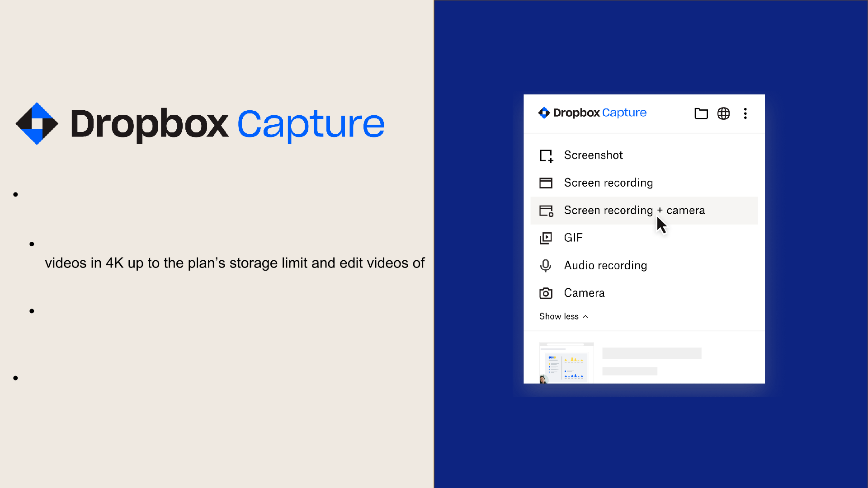Click the recent capture thumbnail preview
The image size is (868, 488).
[x=566, y=363]
